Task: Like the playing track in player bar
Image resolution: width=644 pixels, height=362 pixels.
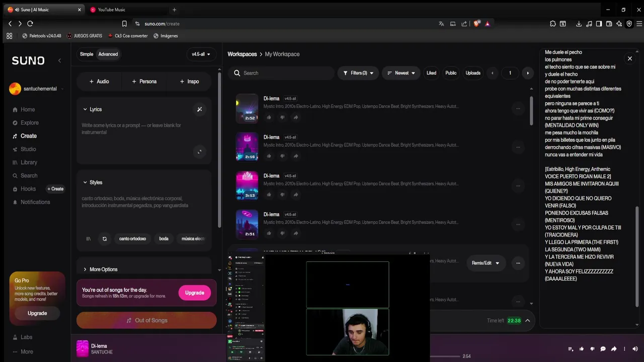Action: (582, 349)
